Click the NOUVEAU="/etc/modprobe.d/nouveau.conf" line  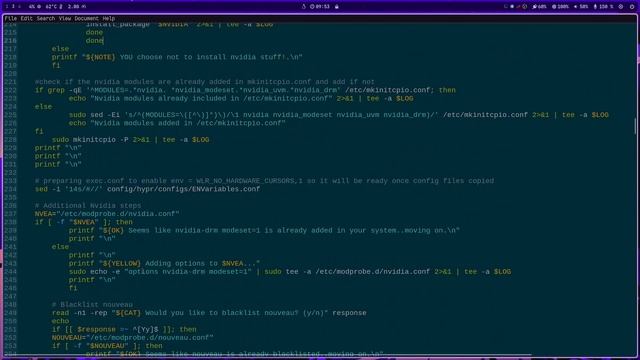click(132, 338)
